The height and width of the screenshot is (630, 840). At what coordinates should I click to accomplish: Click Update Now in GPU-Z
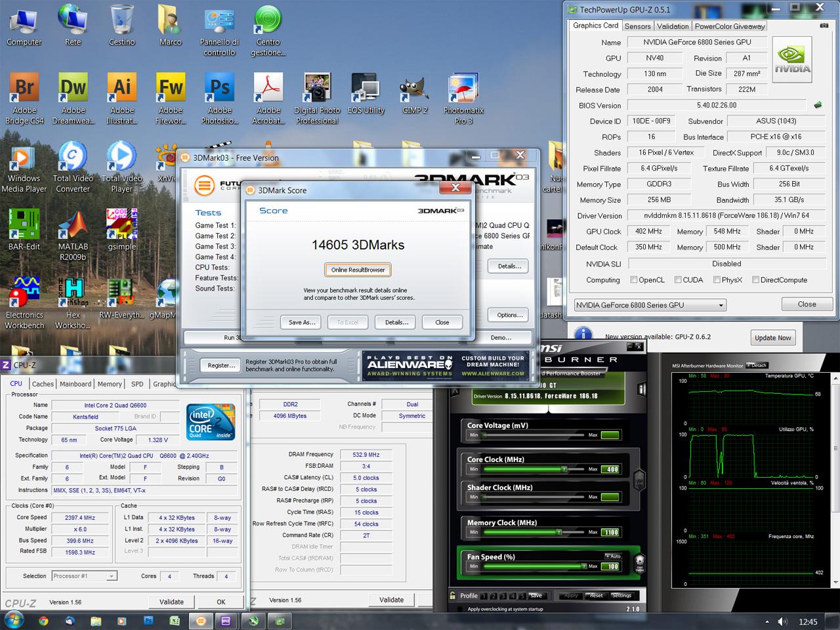(772, 338)
